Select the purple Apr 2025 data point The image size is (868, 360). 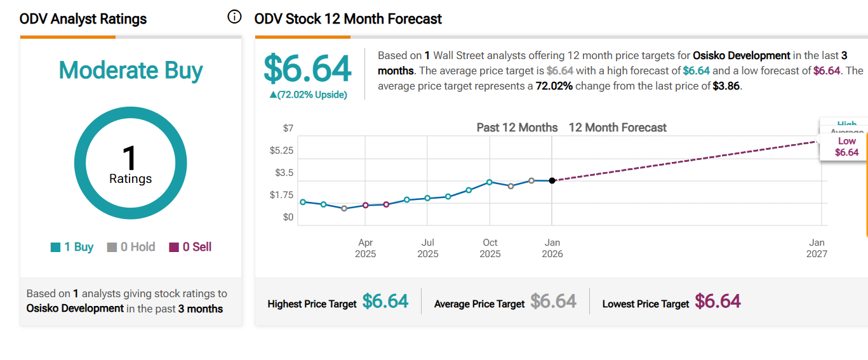[x=365, y=205]
